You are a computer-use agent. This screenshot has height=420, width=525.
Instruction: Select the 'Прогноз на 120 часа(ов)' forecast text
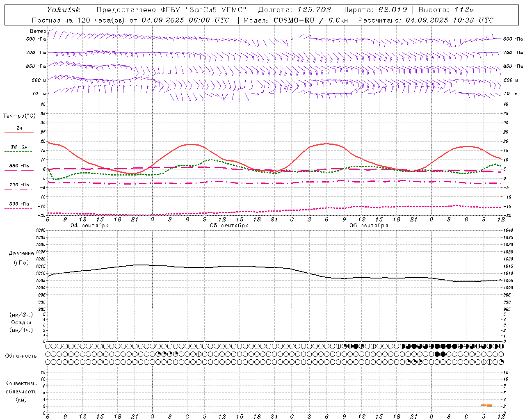[79, 20]
